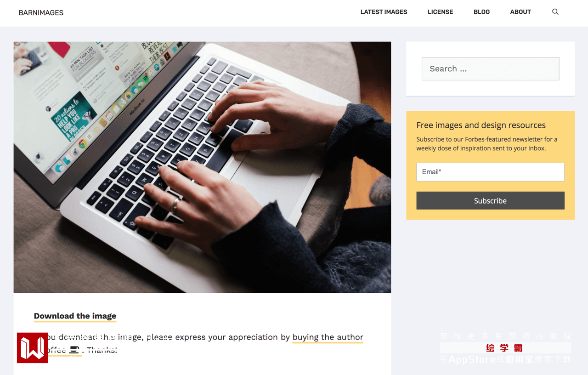588x375 pixels.
Task: Click the laptop typing photo
Action: [x=202, y=167]
